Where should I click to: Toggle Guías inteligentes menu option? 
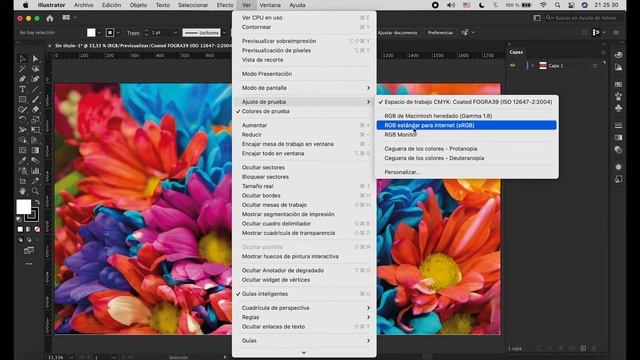point(264,294)
